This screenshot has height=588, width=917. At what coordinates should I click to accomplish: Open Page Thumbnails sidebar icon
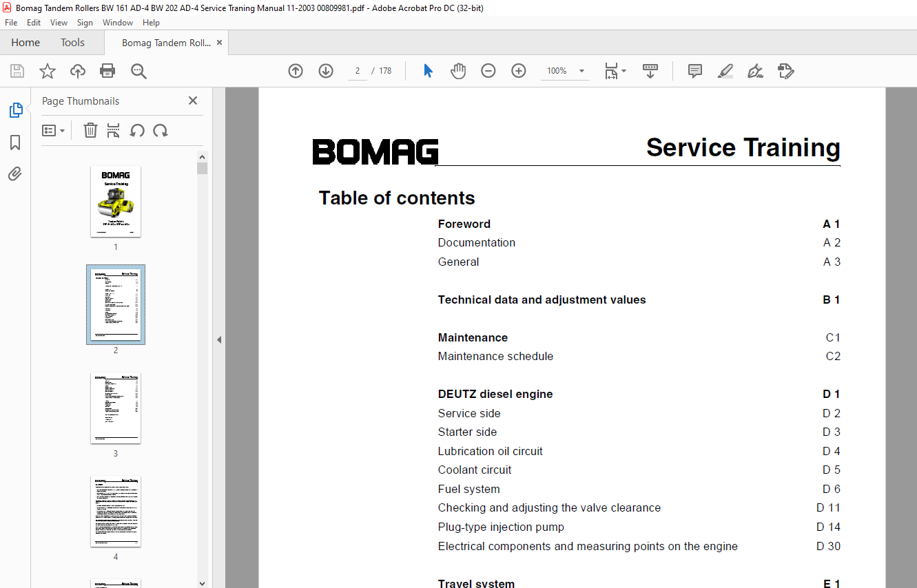(15, 110)
